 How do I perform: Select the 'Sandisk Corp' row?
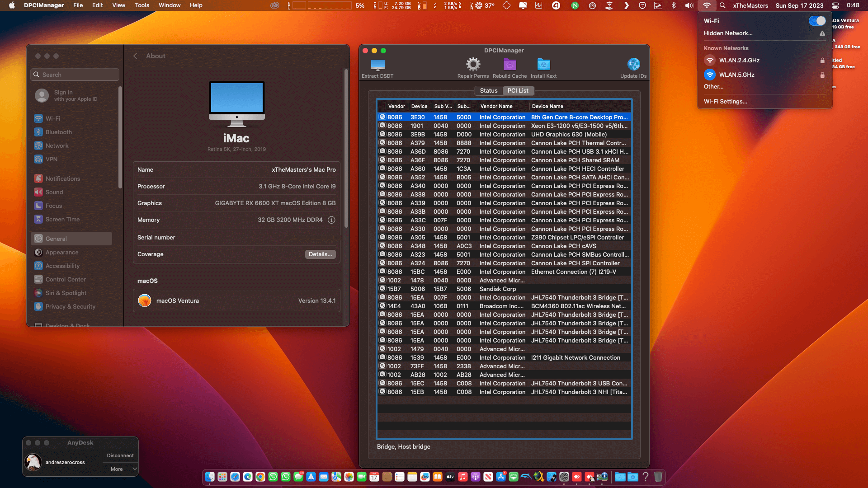click(x=504, y=289)
